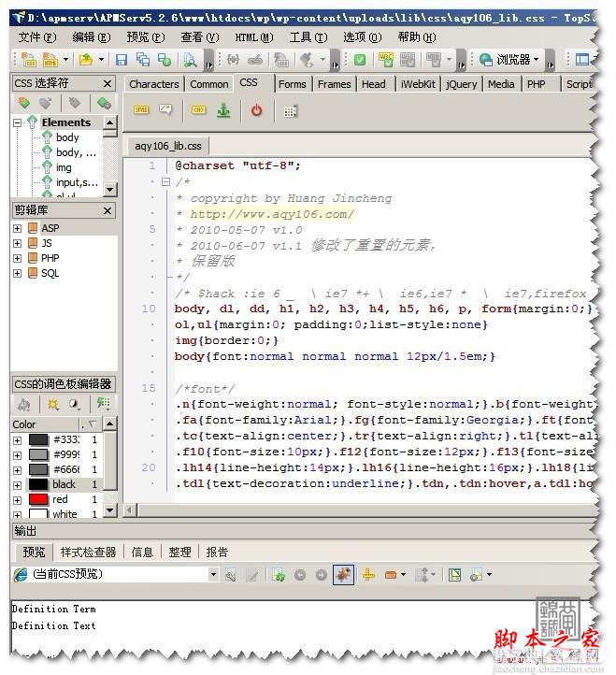Open the 编辑(E) menu
Image resolution: width=616 pixels, height=675 pixels.
92,37
